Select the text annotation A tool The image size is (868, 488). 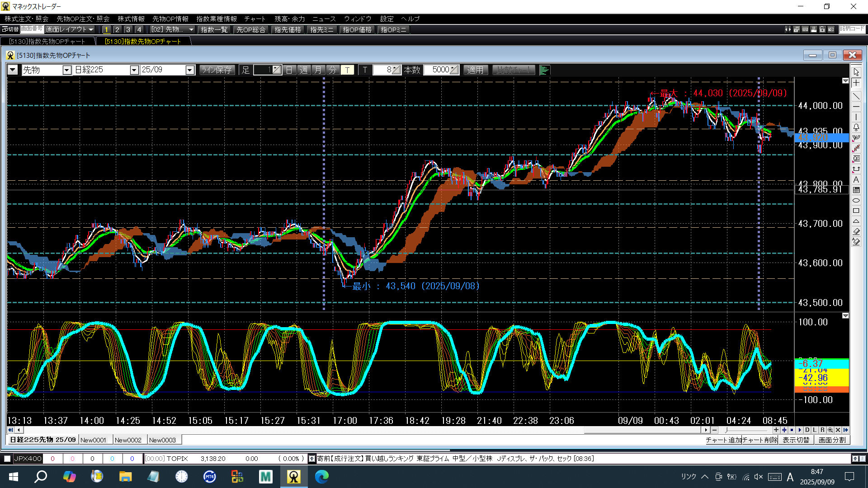click(x=856, y=179)
